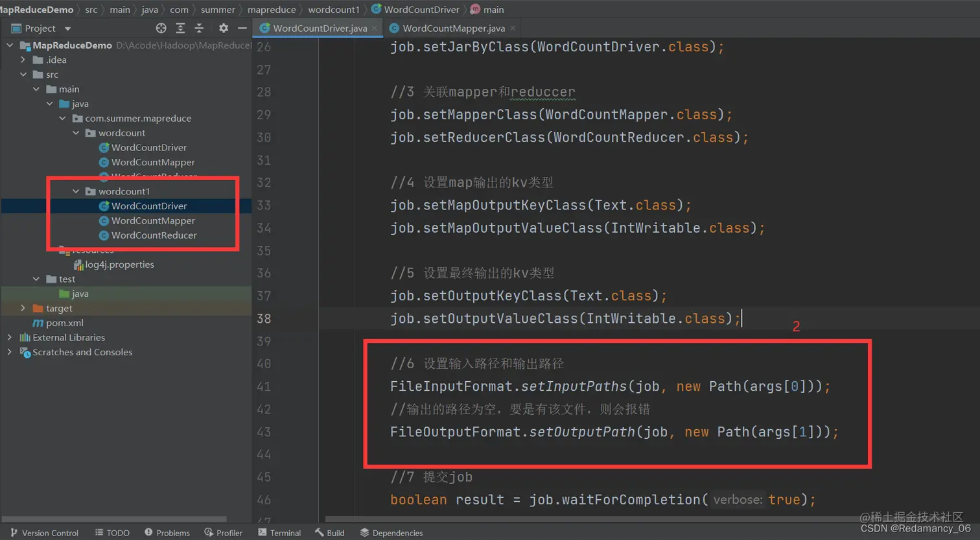Click the Scratches and Consoles icon

pos(25,352)
